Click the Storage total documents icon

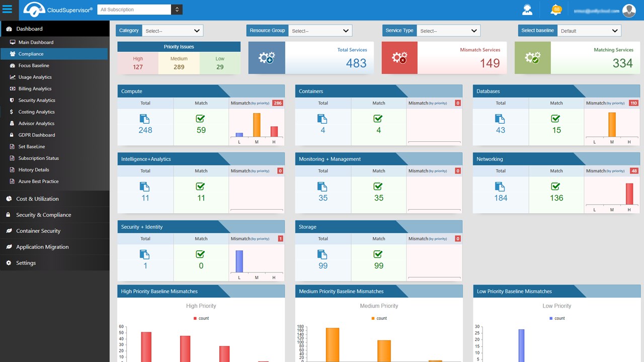click(x=323, y=254)
